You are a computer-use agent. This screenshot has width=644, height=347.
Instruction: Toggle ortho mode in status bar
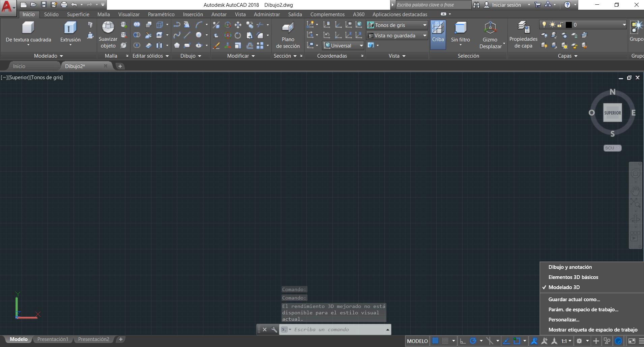coord(463,341)
